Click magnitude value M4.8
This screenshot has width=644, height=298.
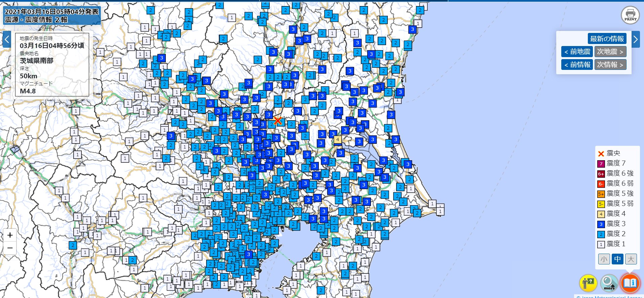28,91
